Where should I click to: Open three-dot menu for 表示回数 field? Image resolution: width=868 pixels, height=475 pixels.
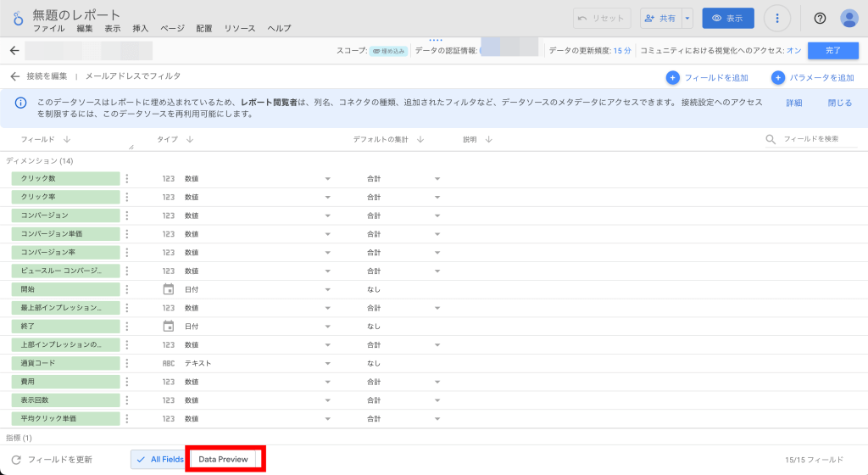tap(127, 400)
